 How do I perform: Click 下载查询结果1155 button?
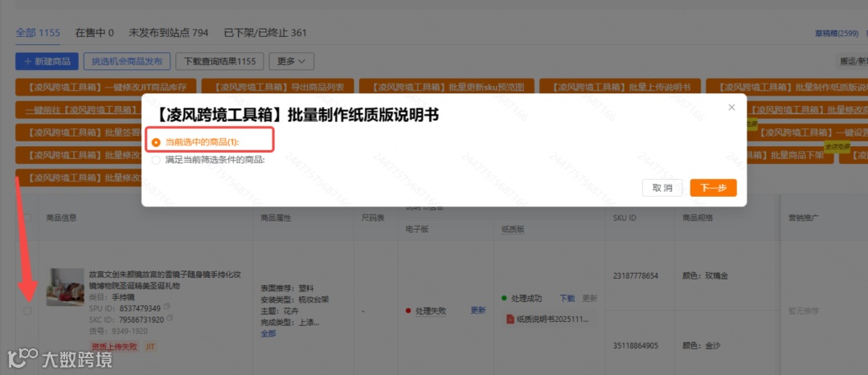219,61
